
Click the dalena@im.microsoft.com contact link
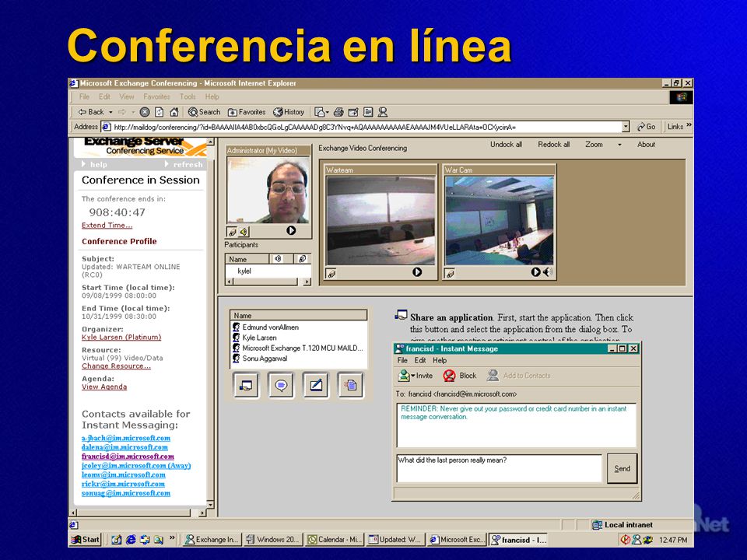pos(124,447)
